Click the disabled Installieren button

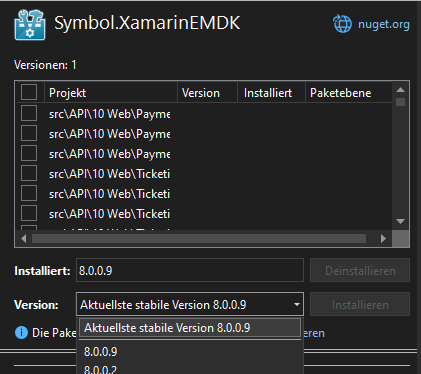(360, 304)
